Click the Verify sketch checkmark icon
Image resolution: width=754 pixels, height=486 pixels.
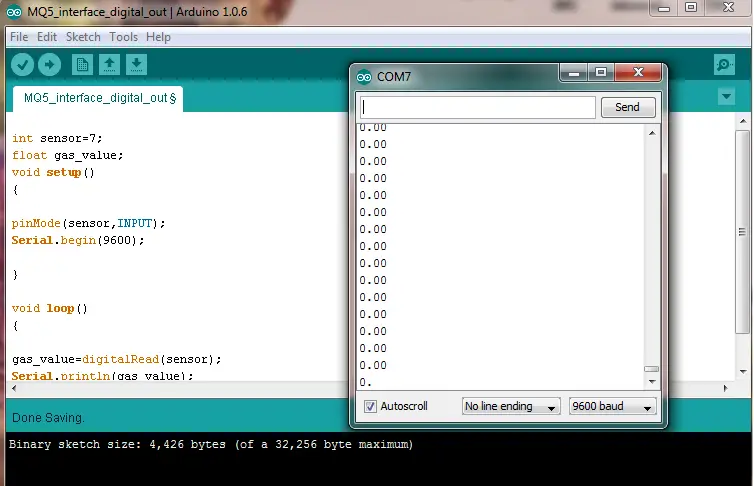coord(22,64)
